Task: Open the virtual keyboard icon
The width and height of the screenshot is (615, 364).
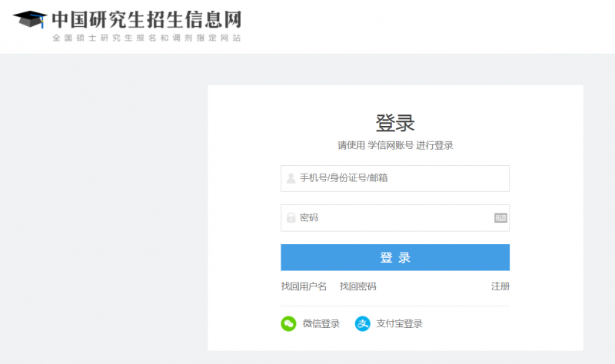Action: (x=500, y=218)
